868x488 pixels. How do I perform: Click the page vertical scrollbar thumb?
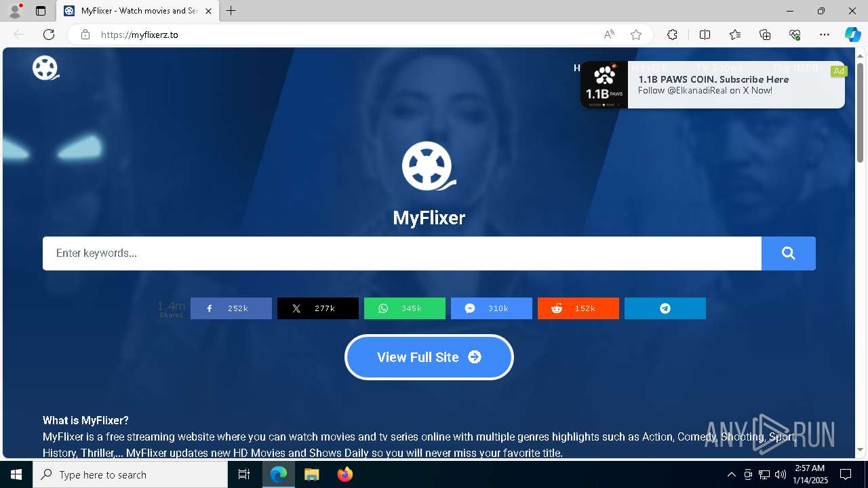(x=860, y=113)
